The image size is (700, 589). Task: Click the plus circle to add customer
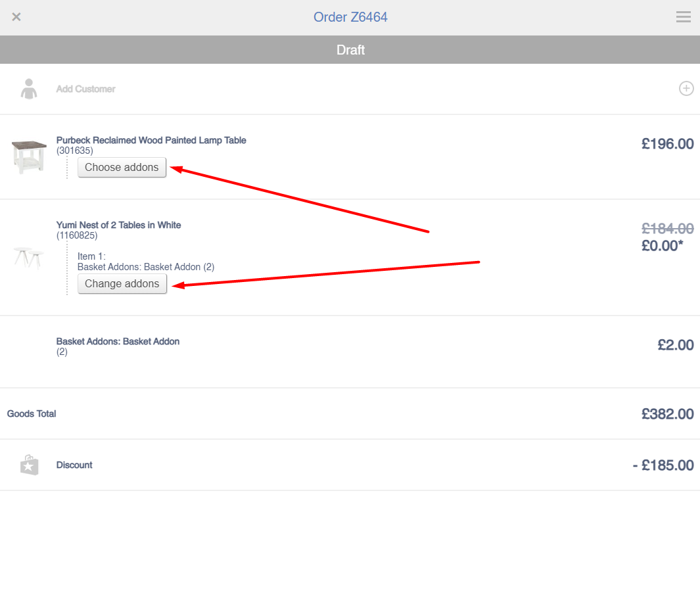click(x=686, y=89)
